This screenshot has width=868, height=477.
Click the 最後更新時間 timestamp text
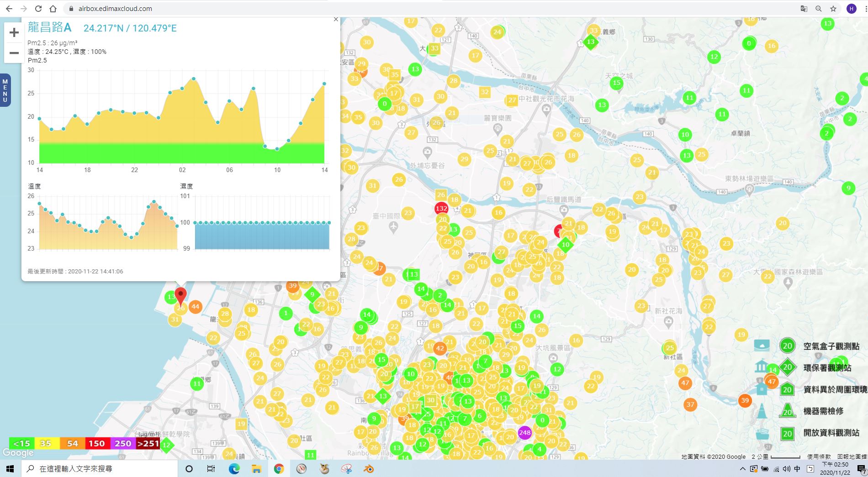75,271
